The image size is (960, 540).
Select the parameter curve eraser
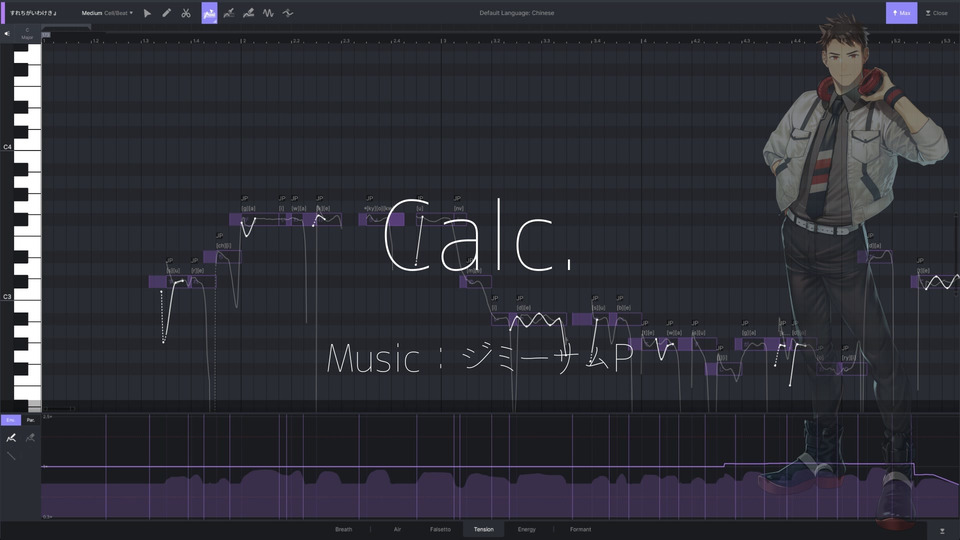coord(30,438)
